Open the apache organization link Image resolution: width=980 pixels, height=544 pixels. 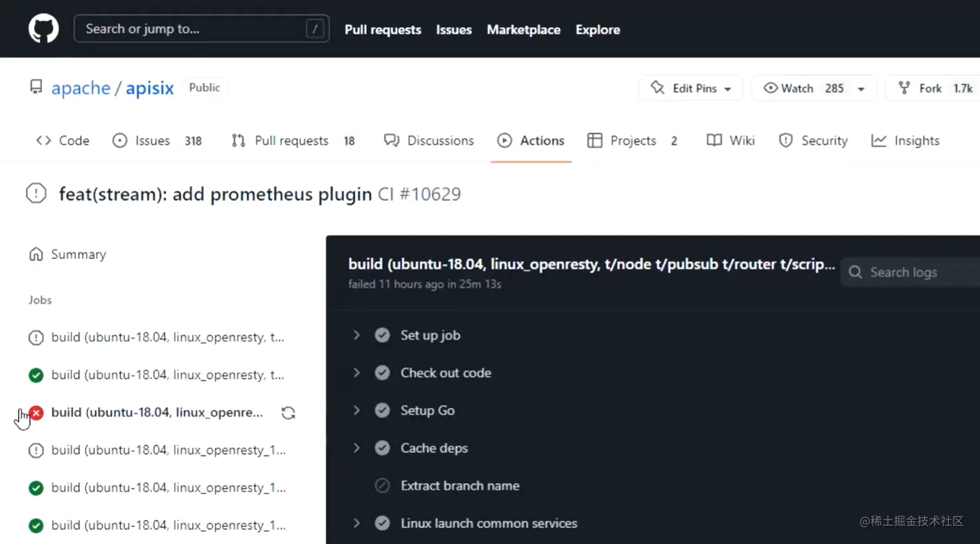81,88
